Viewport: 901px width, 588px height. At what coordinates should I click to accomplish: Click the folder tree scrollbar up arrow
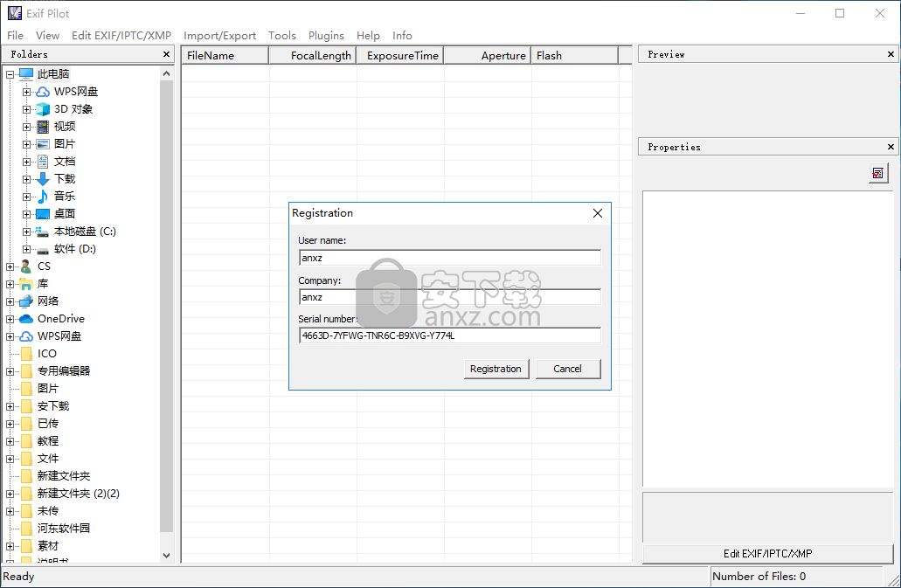pos(167,73)
